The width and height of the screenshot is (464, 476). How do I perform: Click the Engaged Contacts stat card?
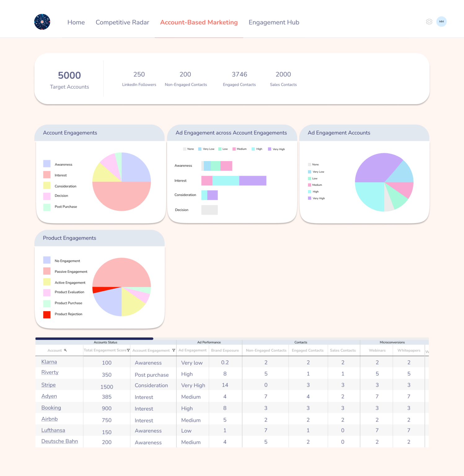239,78
